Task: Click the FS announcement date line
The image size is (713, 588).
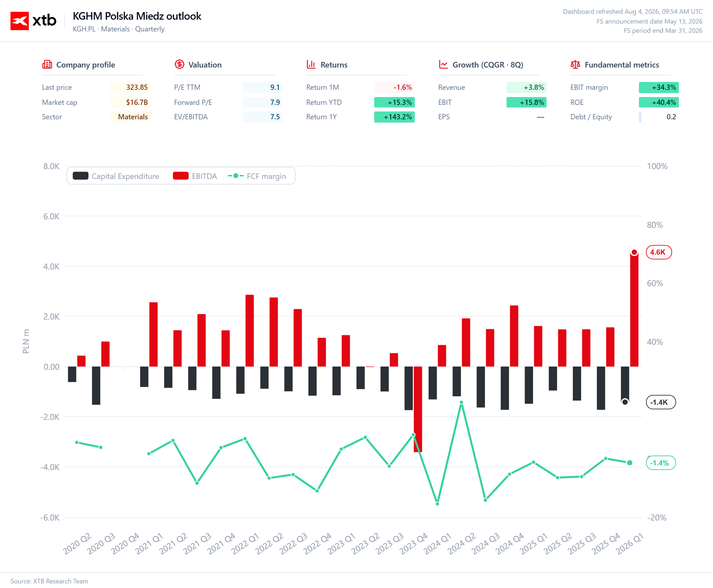Action: (649, 21)
